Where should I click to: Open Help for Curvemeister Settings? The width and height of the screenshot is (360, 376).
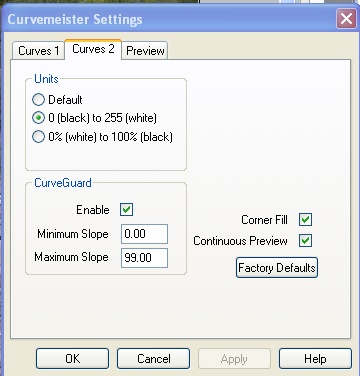click(315, 359)
